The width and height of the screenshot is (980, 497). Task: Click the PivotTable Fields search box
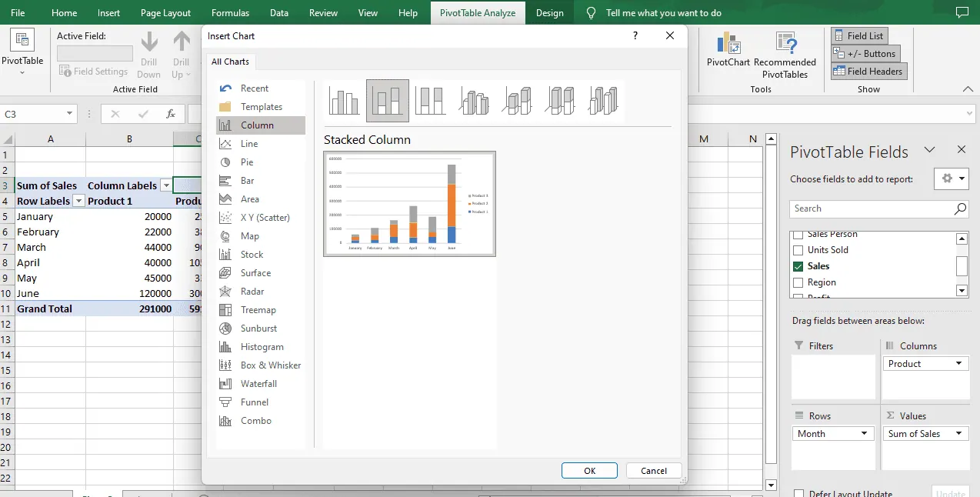point(878,208)
